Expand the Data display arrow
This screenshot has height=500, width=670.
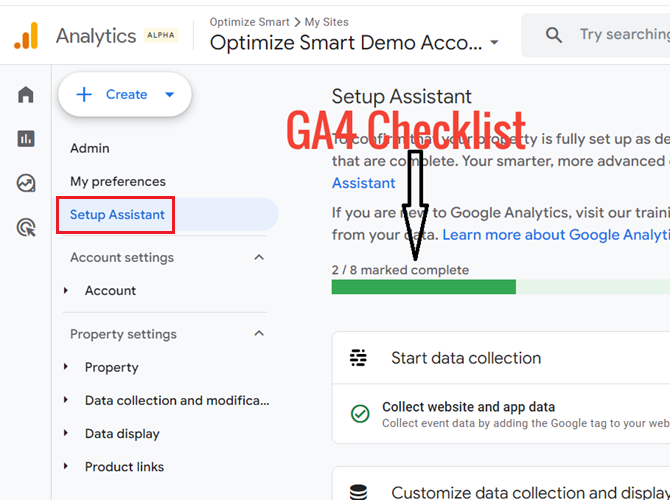tap(66, 433)
